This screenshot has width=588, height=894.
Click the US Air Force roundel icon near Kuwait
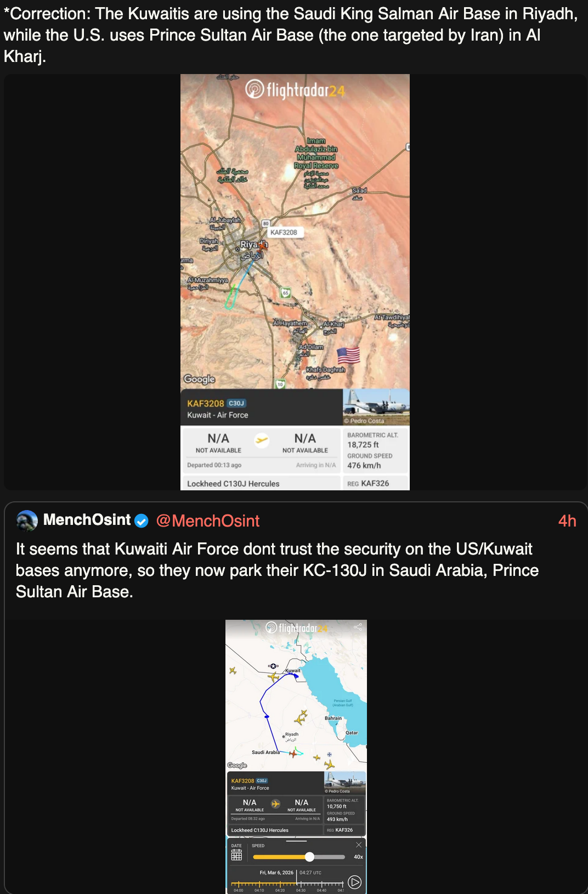273,666
